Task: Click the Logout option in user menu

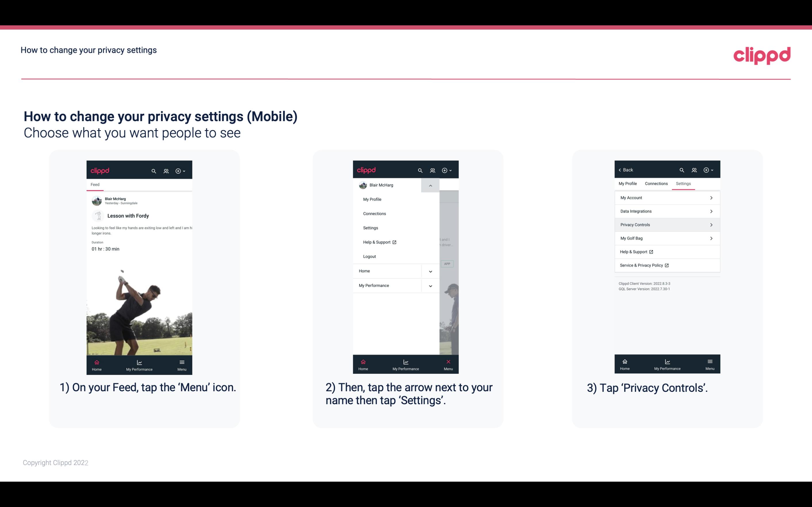Action: [369, 257]
